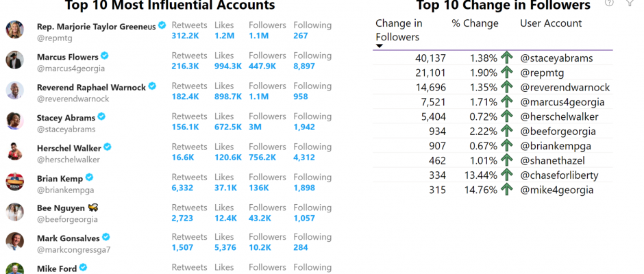This screenshot has width=644, height=274.
Task: Click Marjorie Taylor Greene's verified badge
Action: point(162,25)
